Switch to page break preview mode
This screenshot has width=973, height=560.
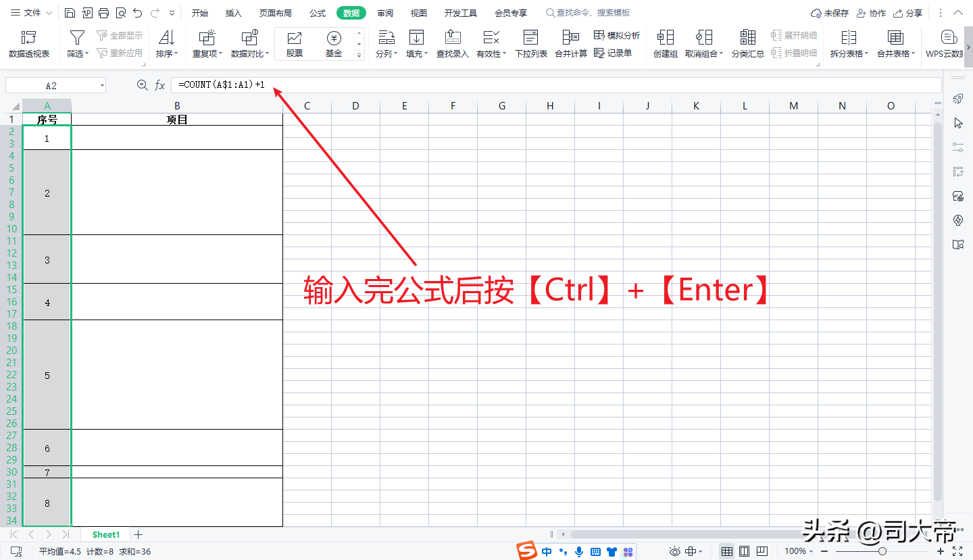click(x=762, y=551)
